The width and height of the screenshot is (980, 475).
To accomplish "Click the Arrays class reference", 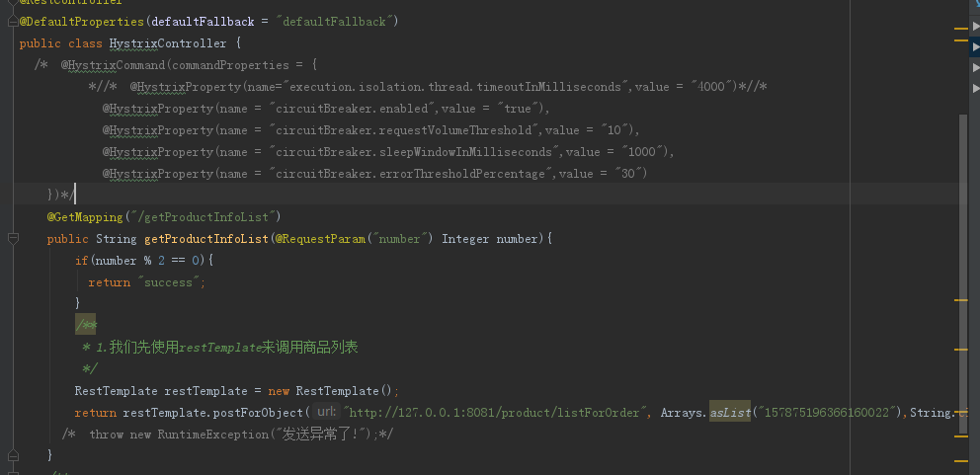I will pos(682,413).
